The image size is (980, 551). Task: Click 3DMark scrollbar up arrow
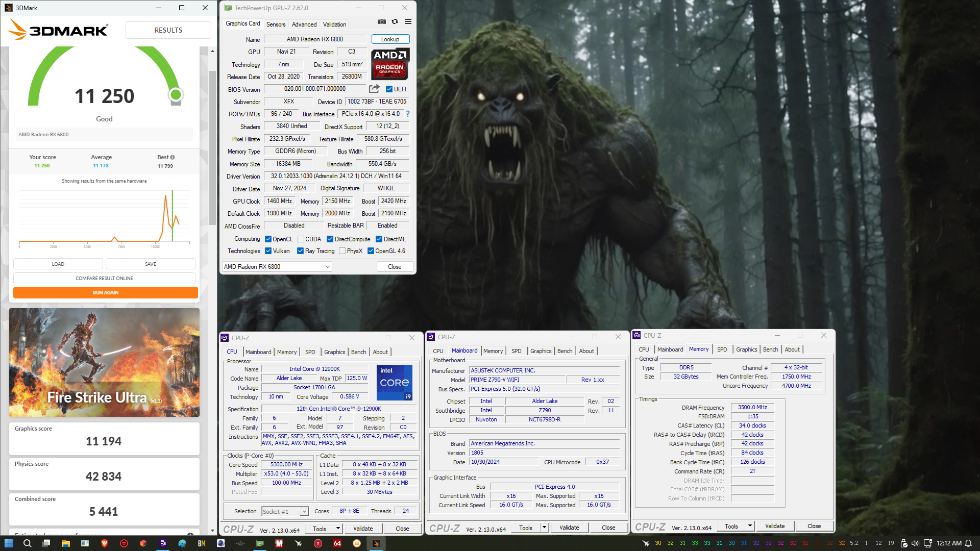pyautogui.click(x=212, y=51)
